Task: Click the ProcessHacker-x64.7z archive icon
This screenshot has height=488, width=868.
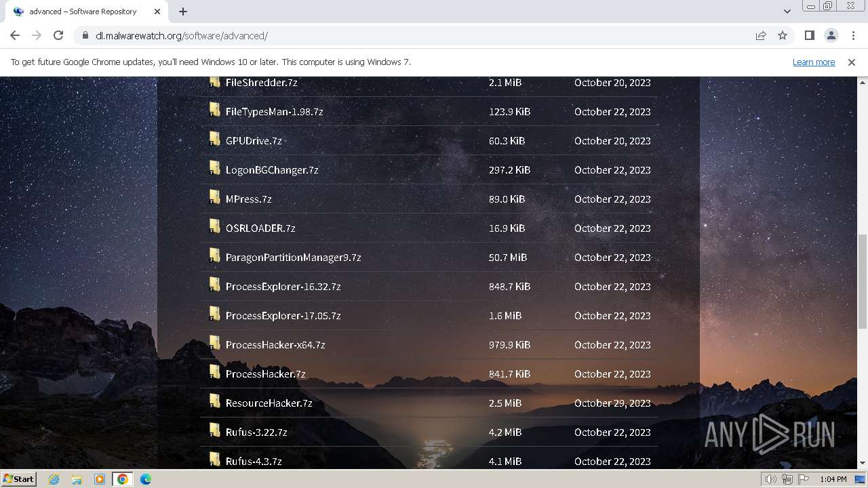Action: pyautogui.click(x=215, y=343)
